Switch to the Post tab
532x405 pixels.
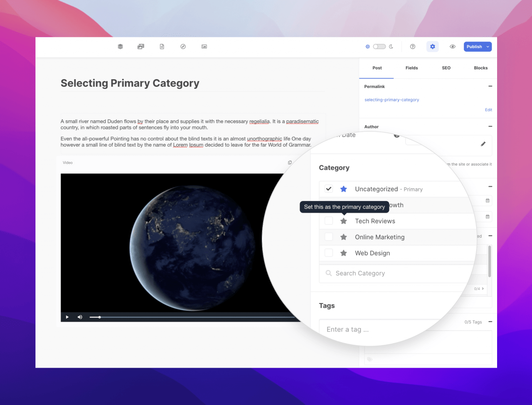[377, 68]
